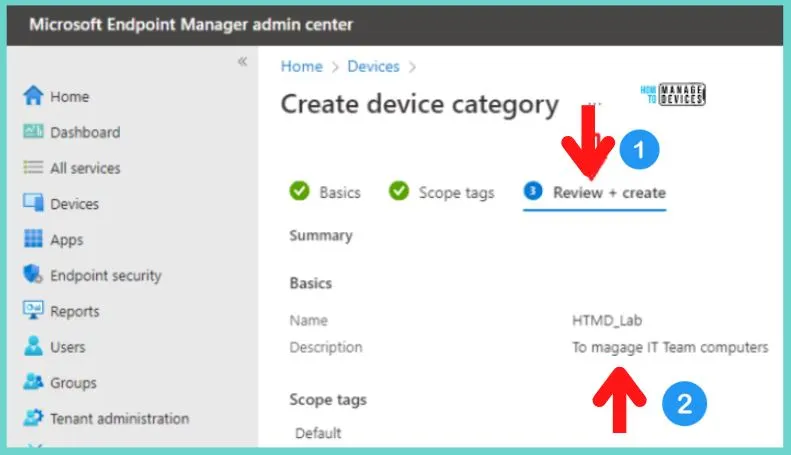This screenshot has height=455, width=791.
Task: Collapse the sidebar with double chevron
Action: (242, 62)
